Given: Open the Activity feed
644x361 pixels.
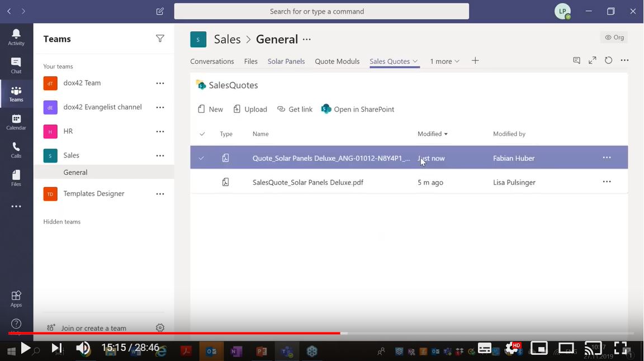Looking at the screenshot, I should pos(16,37).
